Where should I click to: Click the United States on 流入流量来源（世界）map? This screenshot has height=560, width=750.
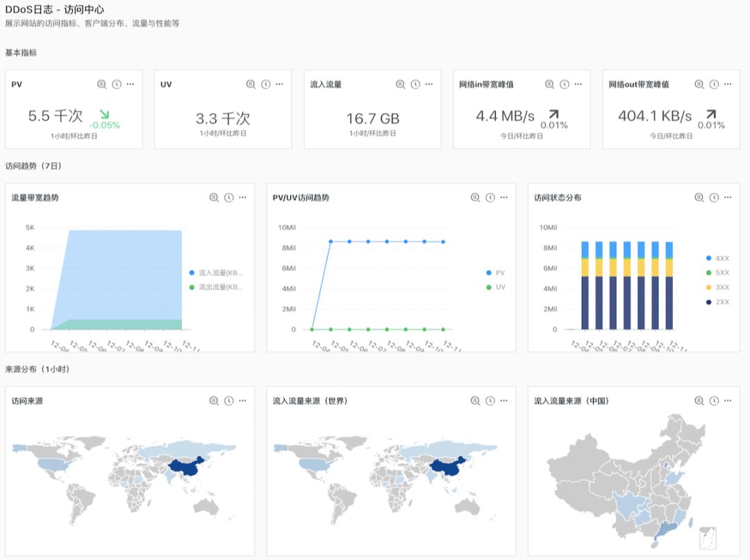point(315,464)
